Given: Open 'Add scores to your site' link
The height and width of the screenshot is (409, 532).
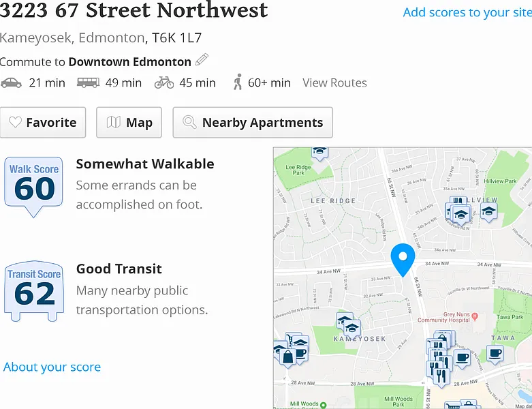Looking at the screenshot, I should pos(467,12).
